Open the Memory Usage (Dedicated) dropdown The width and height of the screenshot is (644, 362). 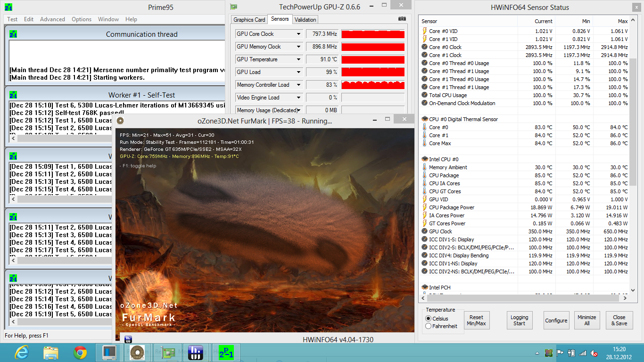299,110
